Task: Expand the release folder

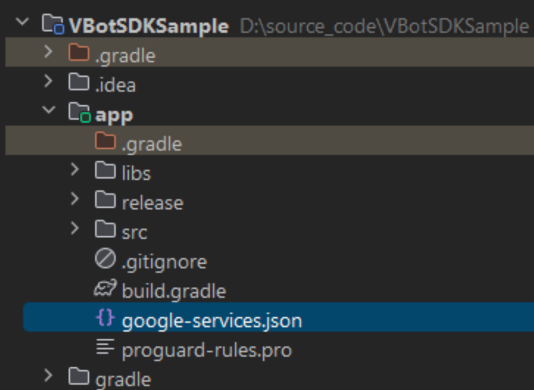Action: tap(75, 199)
